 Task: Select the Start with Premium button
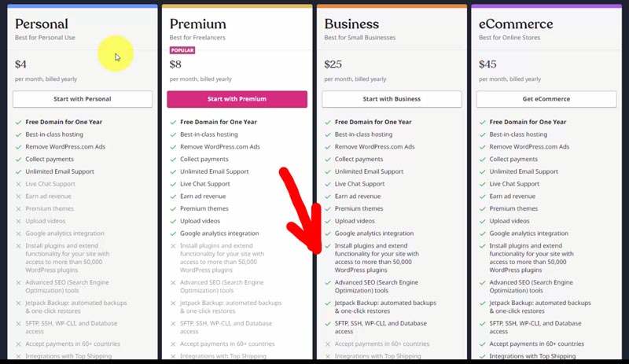237,99
